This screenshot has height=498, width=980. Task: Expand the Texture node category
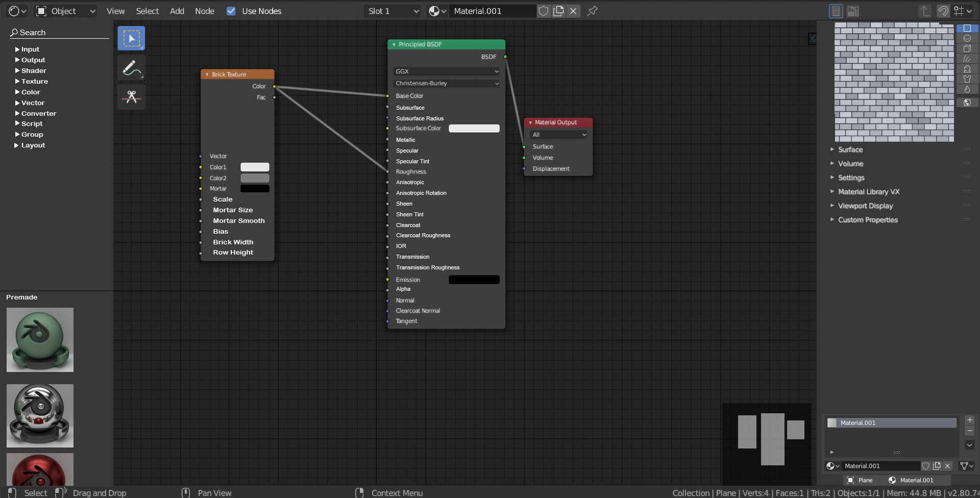[32, 81]
